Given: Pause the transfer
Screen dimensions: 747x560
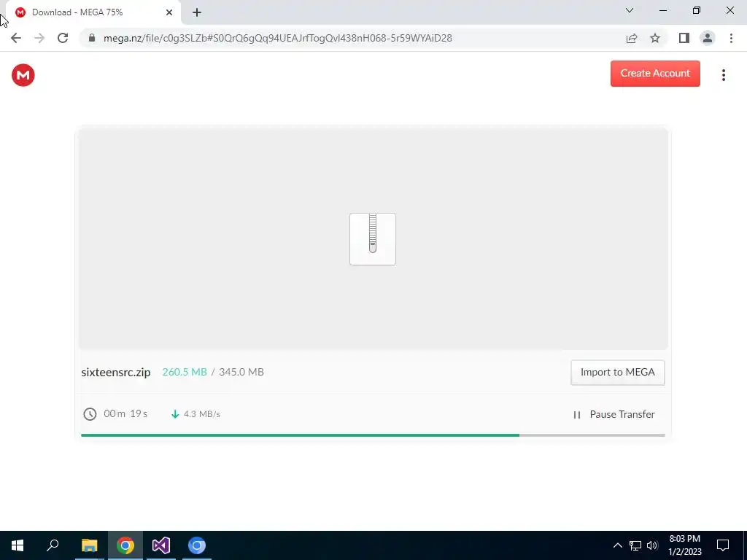Looking at the screenshot, I should [614, 414].
